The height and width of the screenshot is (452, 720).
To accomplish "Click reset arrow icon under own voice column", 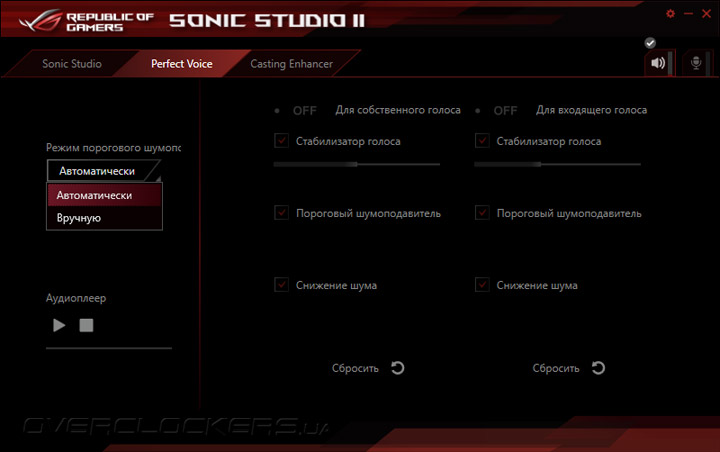I will pyautogui.click(x=398, y=368).
